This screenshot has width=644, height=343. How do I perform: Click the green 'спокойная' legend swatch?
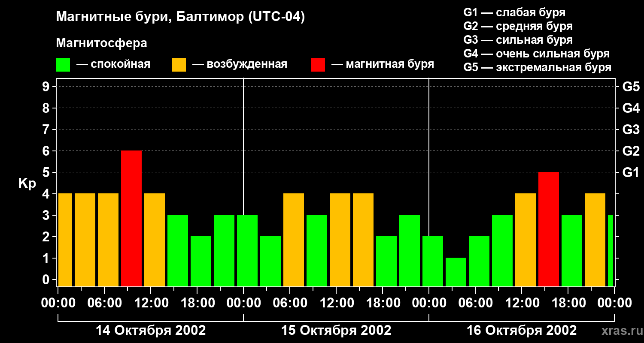(63, 65)
